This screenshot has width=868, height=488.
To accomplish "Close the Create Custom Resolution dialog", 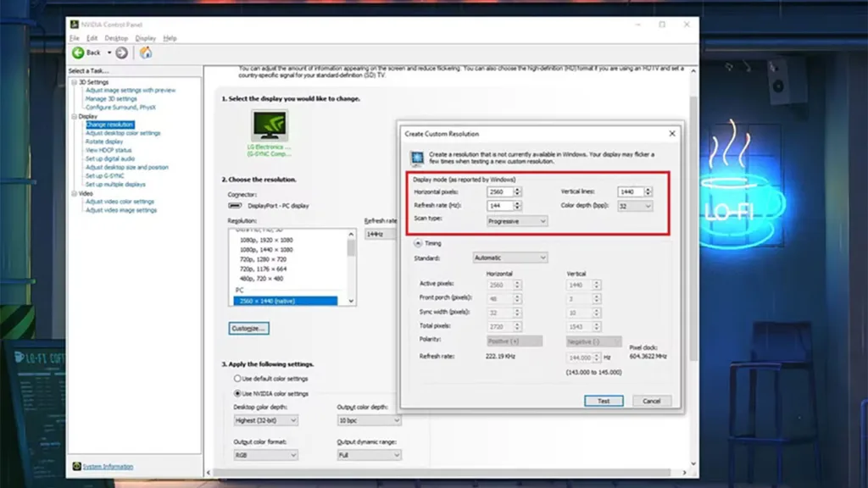I will 672,133.
